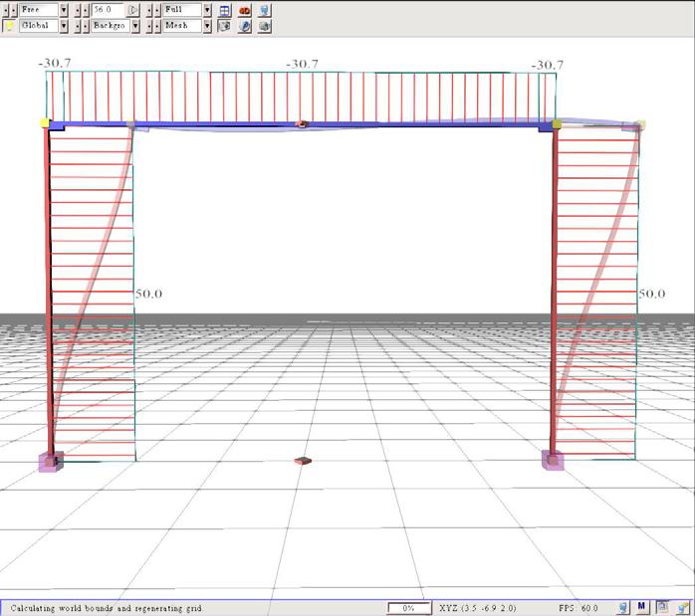Select purple support at right column base
Viewport: 695px width, 616px height.
553,460
